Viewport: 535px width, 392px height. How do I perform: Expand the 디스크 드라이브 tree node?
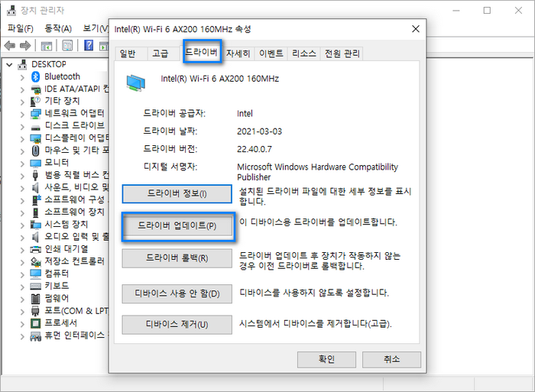pos(22,127)
